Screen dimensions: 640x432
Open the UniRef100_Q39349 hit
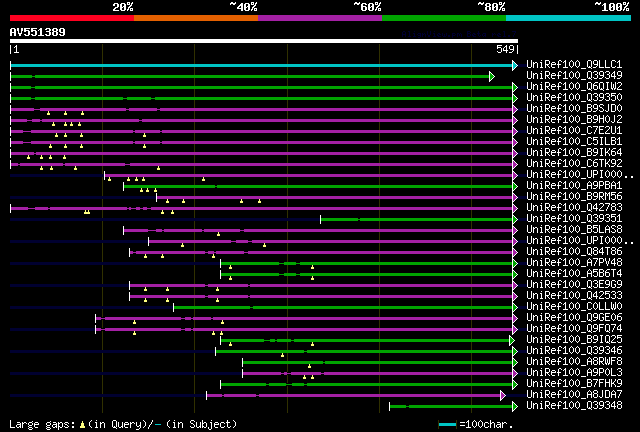tap(574, 76)
